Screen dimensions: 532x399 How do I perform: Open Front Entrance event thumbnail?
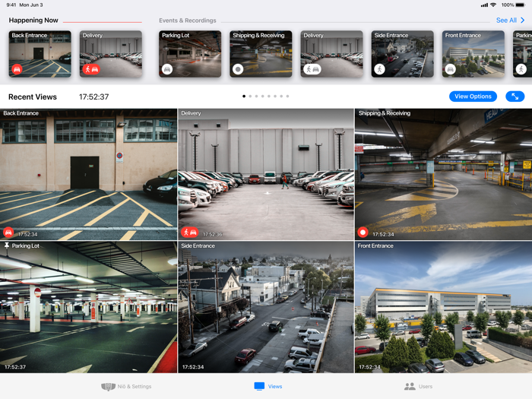[473, 54]
